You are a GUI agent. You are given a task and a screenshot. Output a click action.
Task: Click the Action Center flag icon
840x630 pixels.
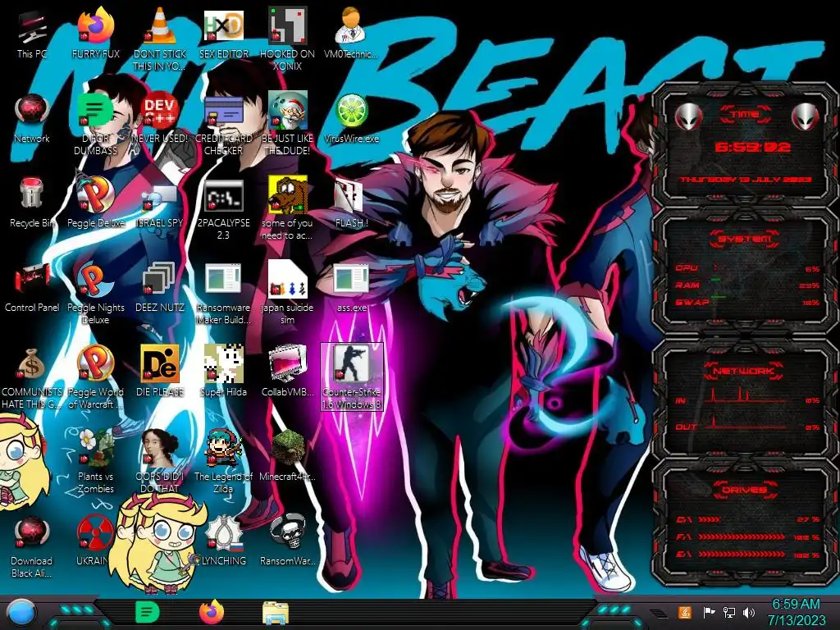(x=710, y=612)
